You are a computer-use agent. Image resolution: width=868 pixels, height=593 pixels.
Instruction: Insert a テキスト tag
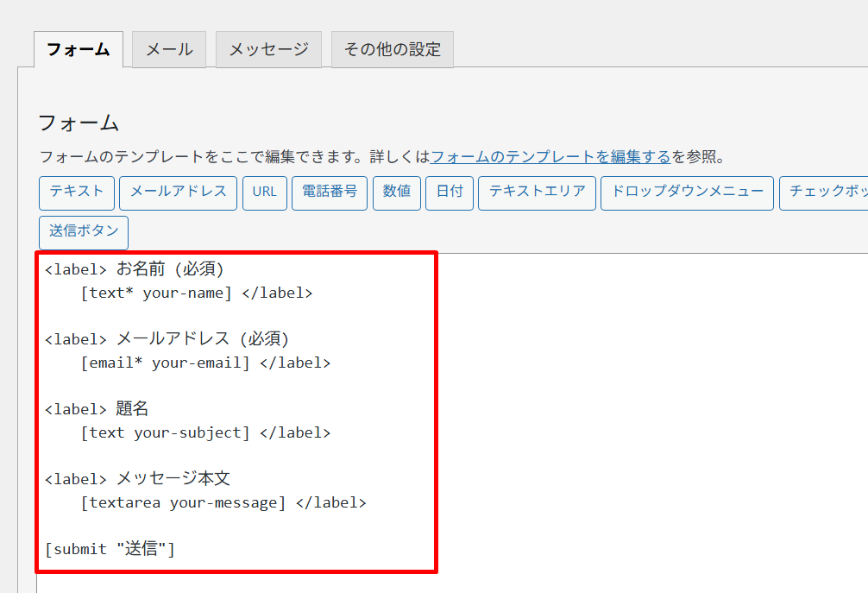[x=77, y=193]
